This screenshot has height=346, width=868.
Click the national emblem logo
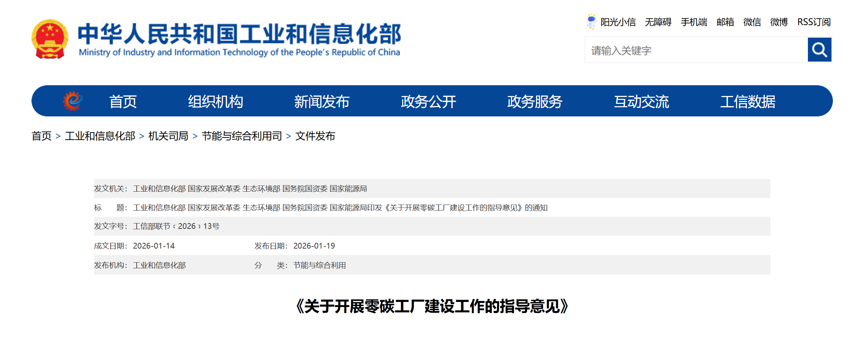pyautogui.click(x=50, y=39)
